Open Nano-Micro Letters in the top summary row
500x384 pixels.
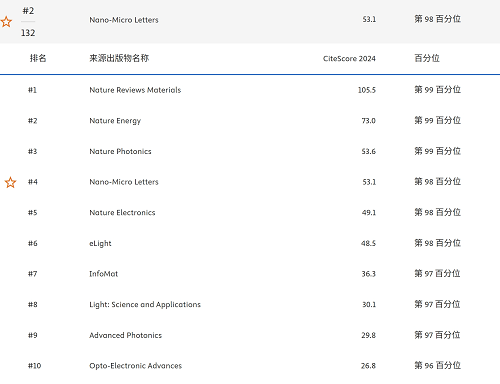(124, 20)
